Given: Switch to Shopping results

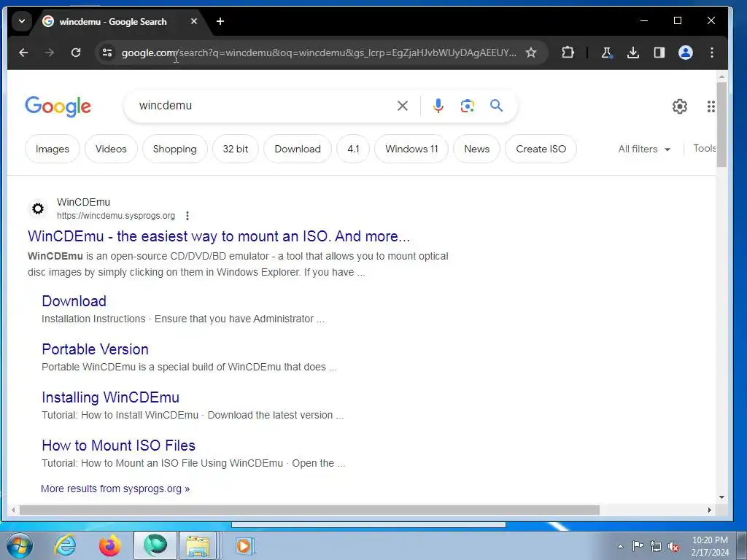Looking at the screenshot, I should pyautogui.click(x=175, y=149).
